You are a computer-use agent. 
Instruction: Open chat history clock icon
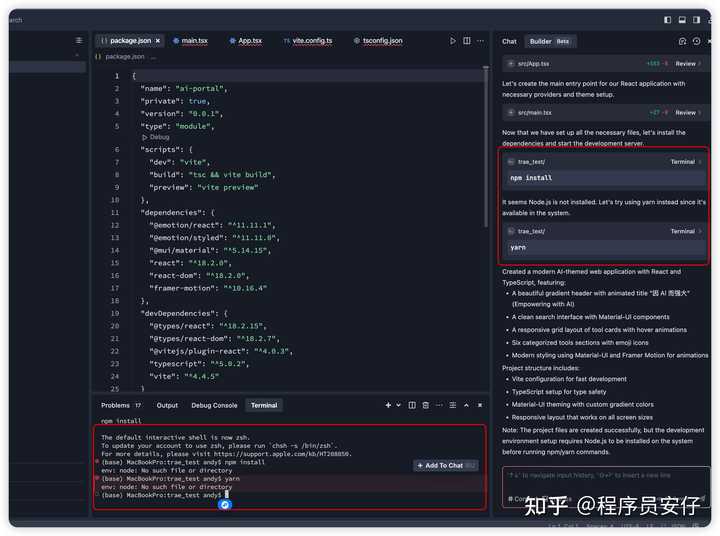[696, 41]
